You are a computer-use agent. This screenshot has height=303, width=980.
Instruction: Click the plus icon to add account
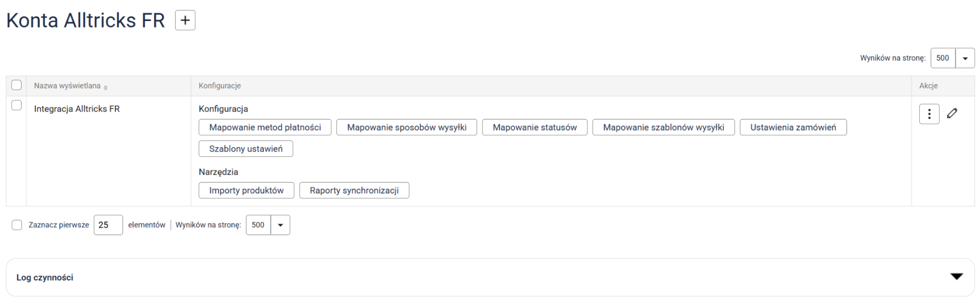pyautogui.click(x=185, y=21)
